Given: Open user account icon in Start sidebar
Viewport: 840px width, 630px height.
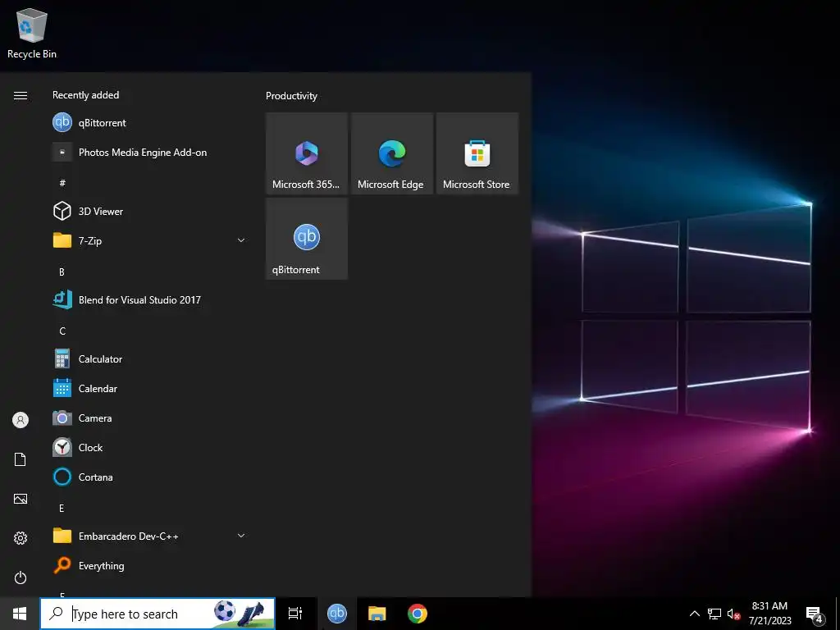Looking at the screenshot, I should 21,420.
